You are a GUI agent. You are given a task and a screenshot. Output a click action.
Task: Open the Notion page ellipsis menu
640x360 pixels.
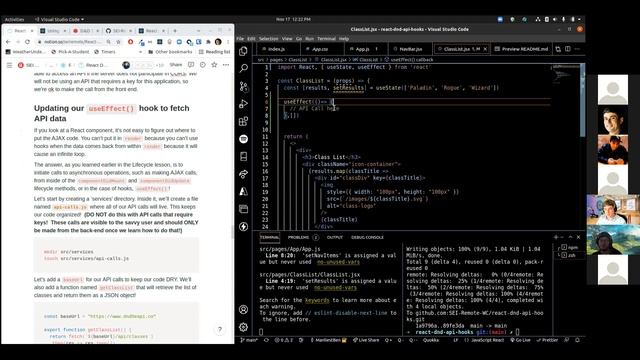tap(226, 65)
